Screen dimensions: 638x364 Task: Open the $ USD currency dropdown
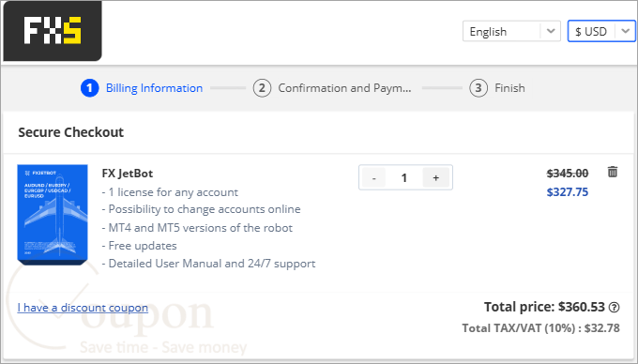pos(601,31)
